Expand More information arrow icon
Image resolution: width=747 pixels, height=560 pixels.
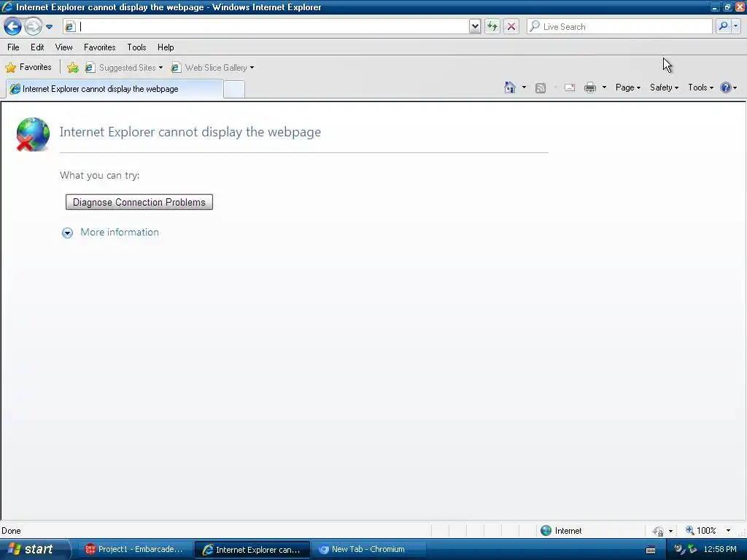(67, 233)
